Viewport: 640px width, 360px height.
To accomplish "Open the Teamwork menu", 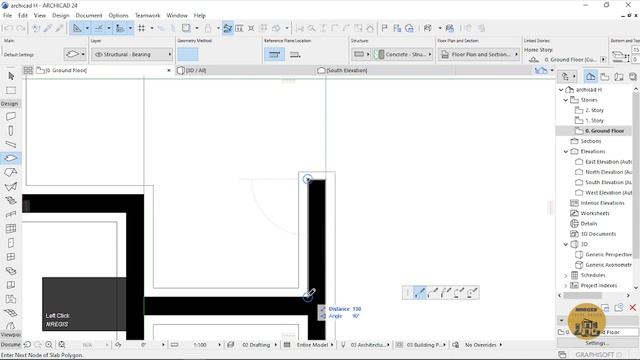I will (x=147, y=16).
